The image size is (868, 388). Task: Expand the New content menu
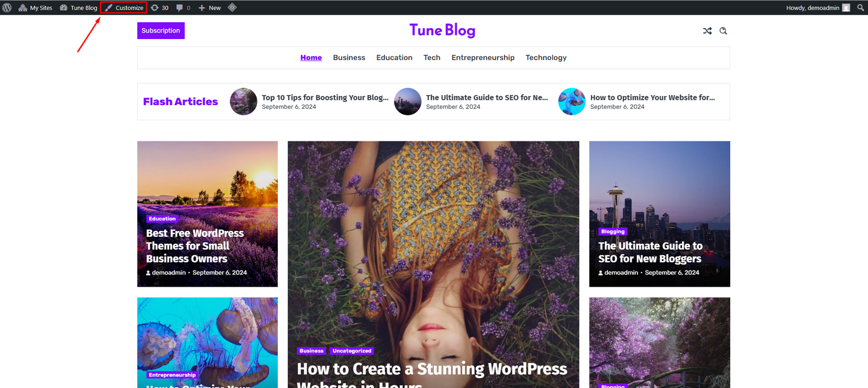pyautogui.click(x=209, y=8)
